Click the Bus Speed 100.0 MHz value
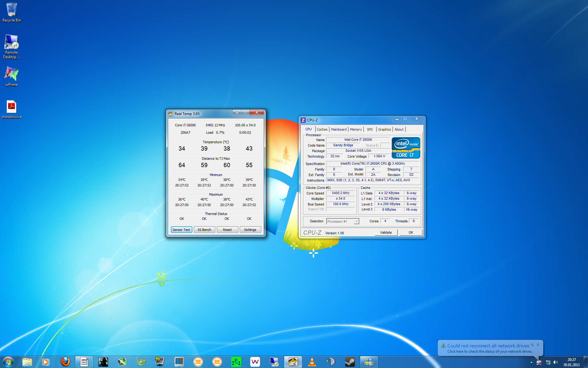The height and width of the screenshot is (368, 588). tap(341, 204)
